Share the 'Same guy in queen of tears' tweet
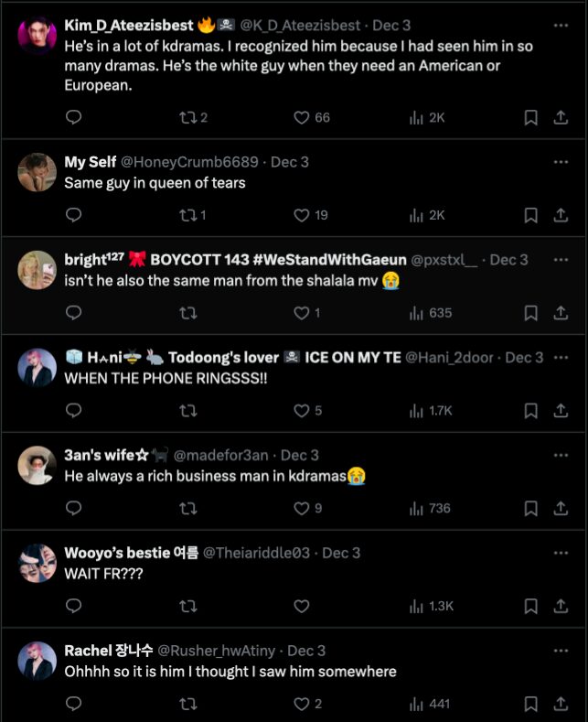This screenshot has height=722, width=588. point(561,215)
